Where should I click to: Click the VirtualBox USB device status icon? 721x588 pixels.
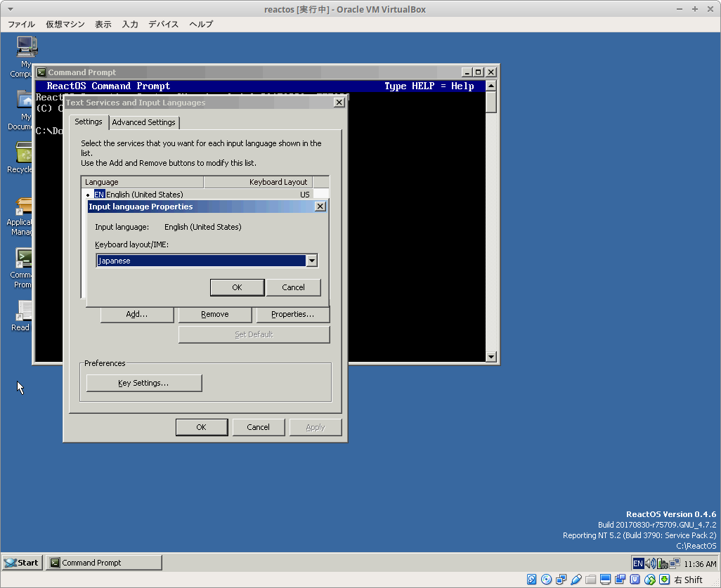click(576, 580)
